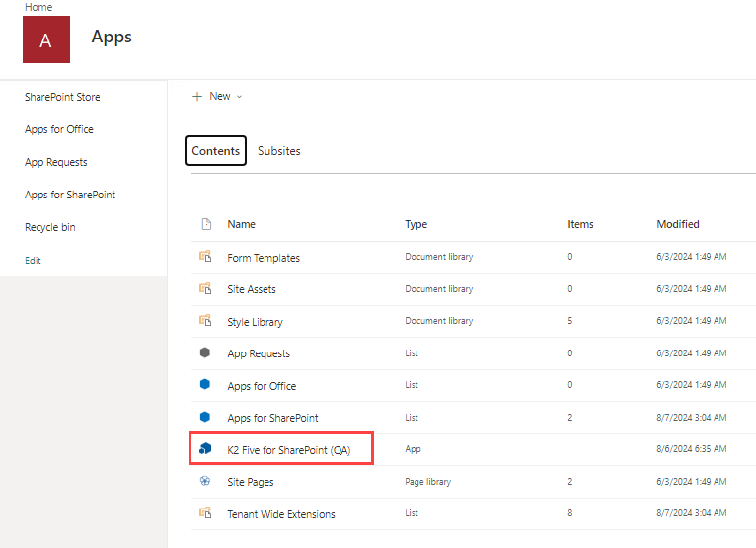The image size is (756, 548).
Task: Click the blue Apps for Office list icon
Action: [x=206, y=386]
